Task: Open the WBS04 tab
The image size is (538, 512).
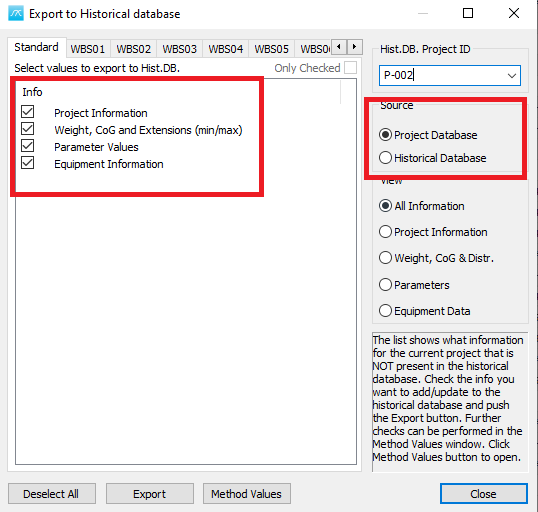Action: [225, 49]
